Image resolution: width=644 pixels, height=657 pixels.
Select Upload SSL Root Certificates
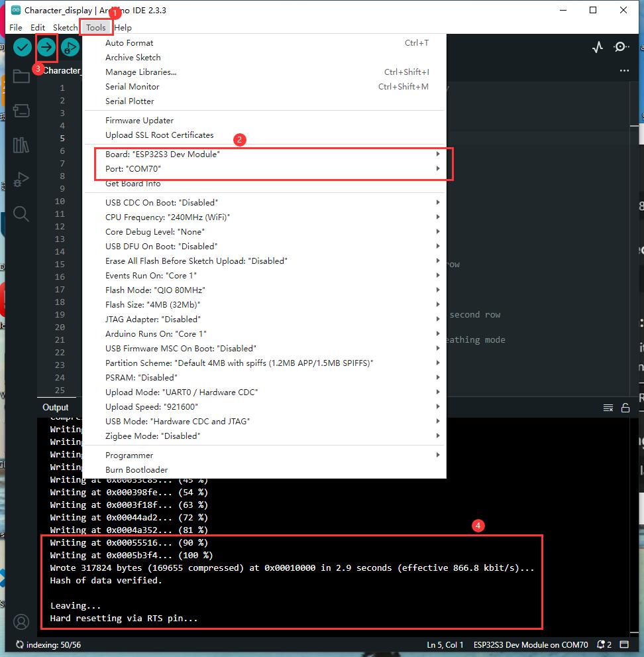pos(264,135)
